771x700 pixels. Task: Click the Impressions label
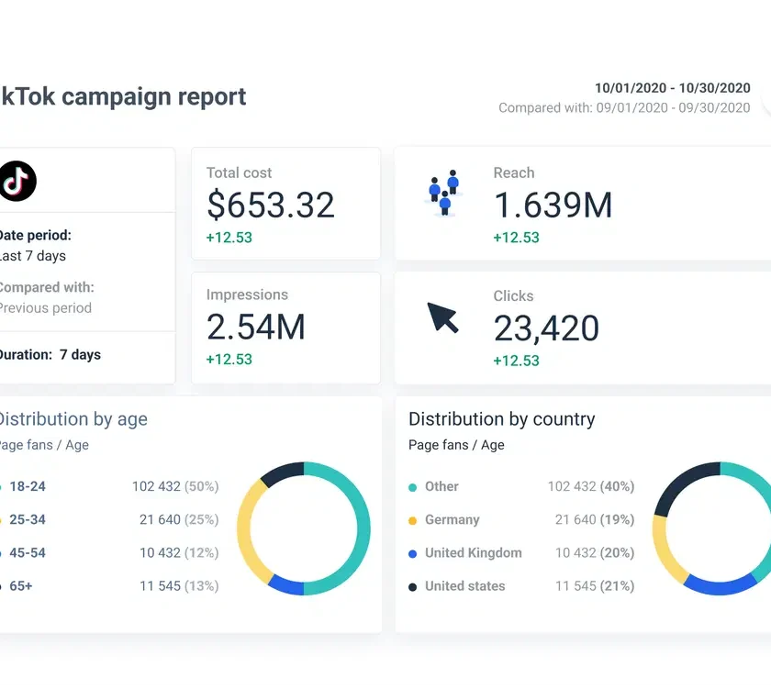247,294
